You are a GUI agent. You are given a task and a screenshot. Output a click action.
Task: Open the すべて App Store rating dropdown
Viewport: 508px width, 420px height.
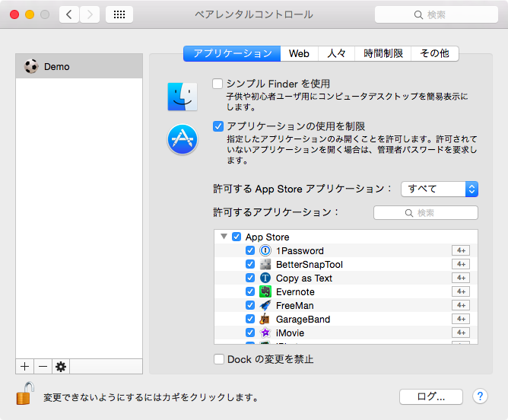[440, 189]
